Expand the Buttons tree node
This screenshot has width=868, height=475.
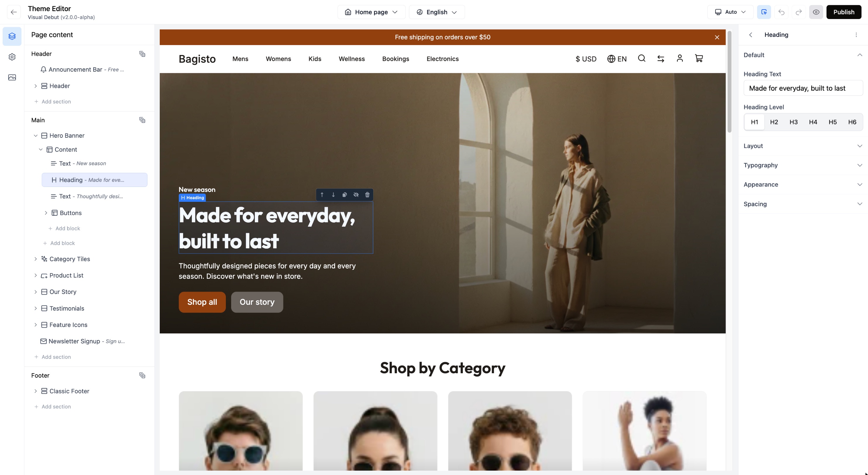(46, 213)
